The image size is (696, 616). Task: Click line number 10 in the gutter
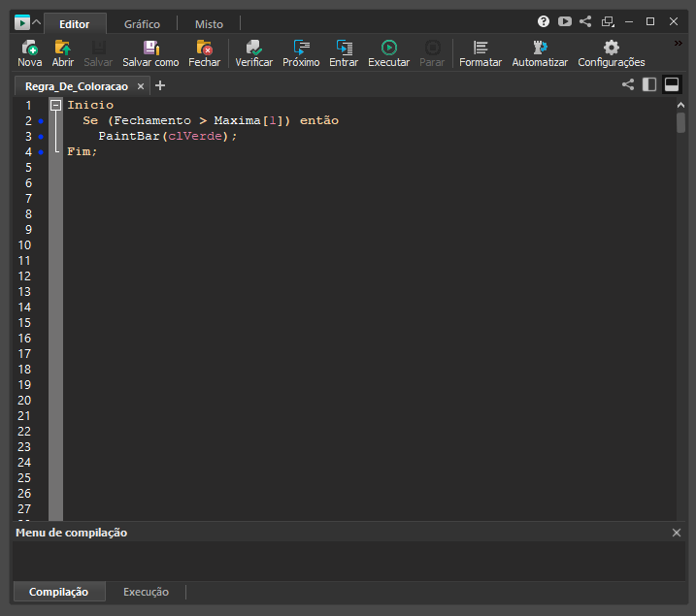[x=24, y=245]
